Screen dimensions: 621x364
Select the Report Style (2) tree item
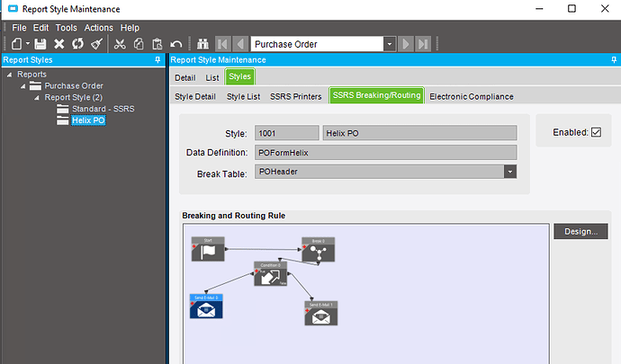click(x=73, y=97)
